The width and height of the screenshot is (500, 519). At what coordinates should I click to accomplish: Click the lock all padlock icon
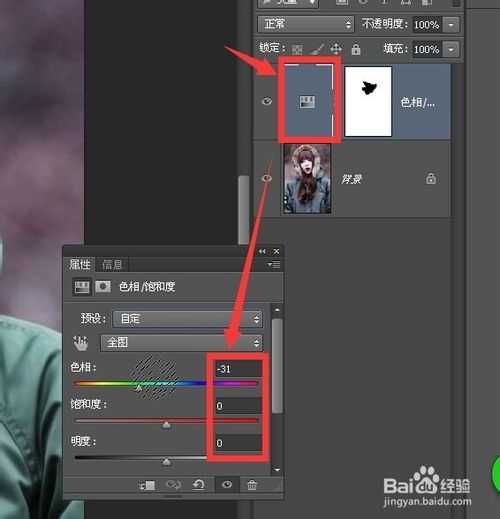coord(356,49)
